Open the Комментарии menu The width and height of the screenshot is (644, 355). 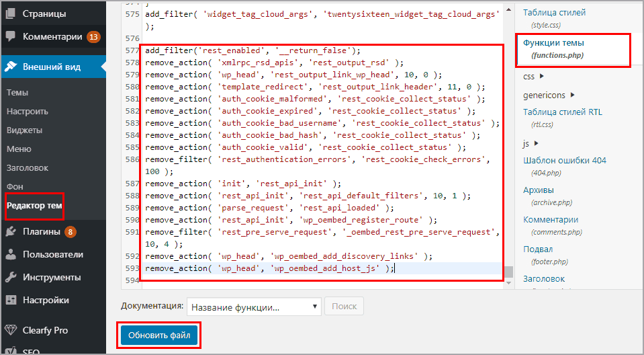pos(54,36)
